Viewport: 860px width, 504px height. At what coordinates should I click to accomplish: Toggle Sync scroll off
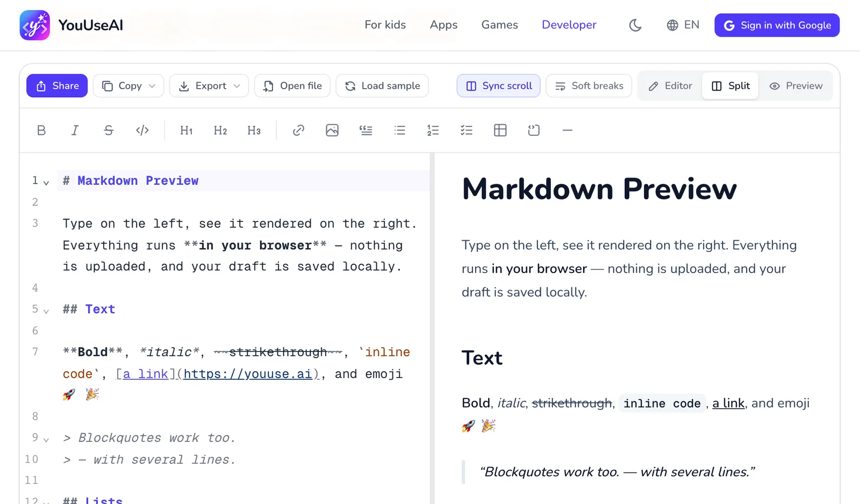point(498,86)
